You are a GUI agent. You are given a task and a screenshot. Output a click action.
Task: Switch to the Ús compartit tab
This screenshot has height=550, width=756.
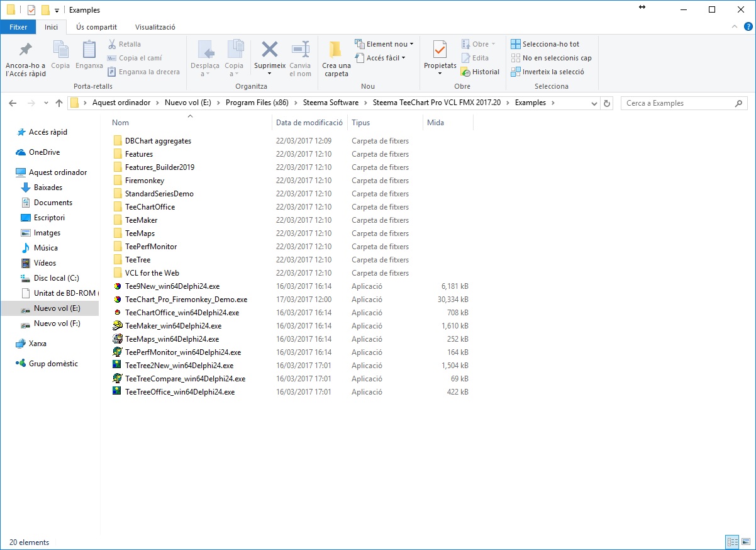coord(96,27)
